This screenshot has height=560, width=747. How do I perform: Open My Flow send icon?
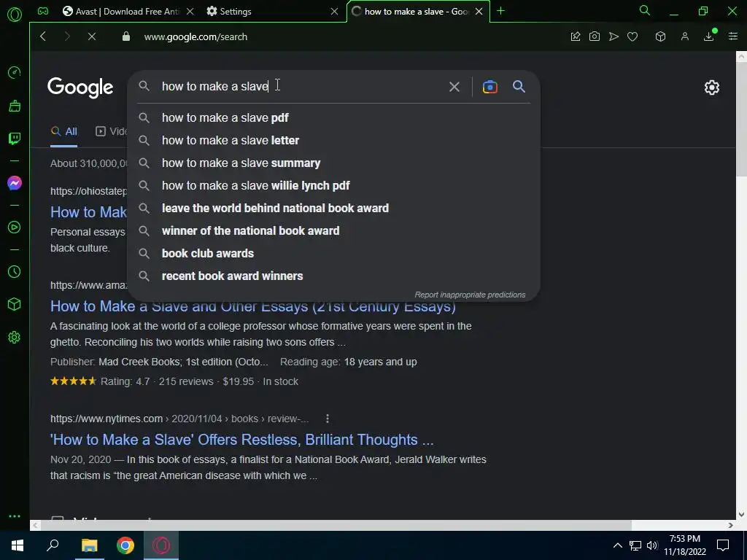614,36
